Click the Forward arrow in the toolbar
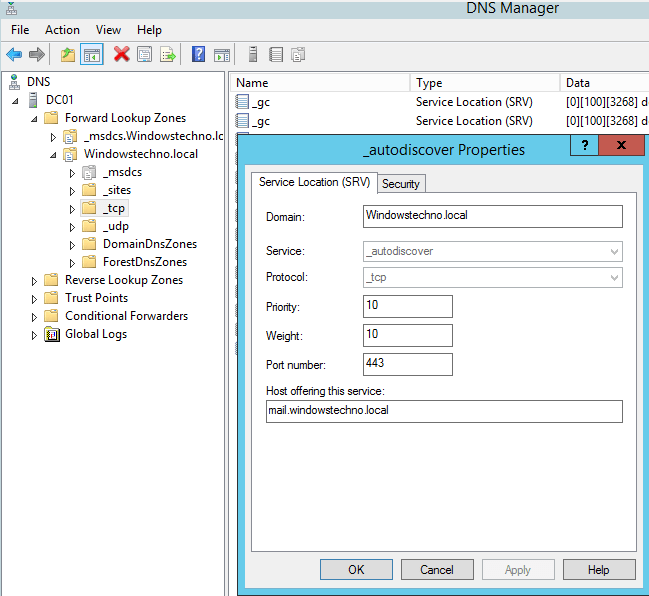This screenshot has width=649, height=596. (37, 54)
